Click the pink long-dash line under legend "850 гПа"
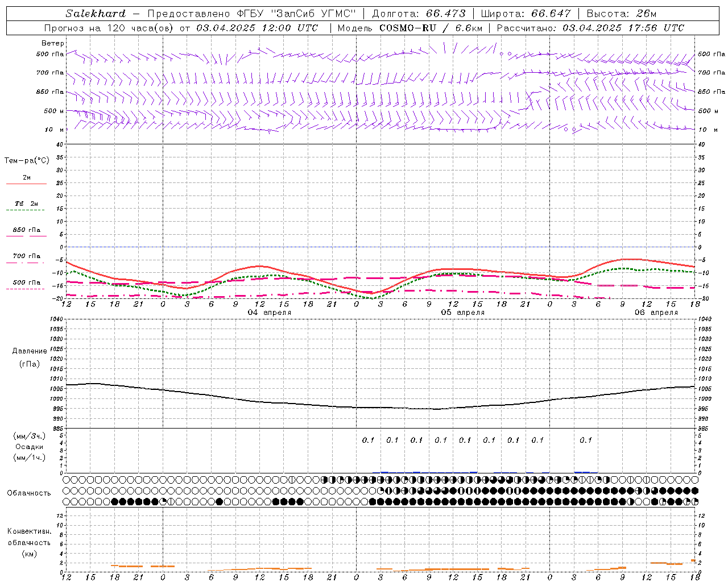The image size is (728, 582). (x=26, y=236)
